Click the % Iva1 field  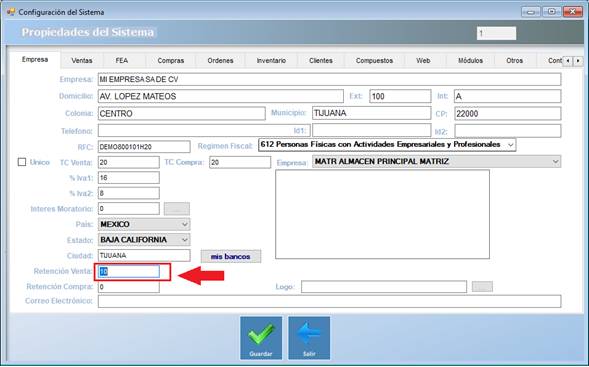coord(128,178)
